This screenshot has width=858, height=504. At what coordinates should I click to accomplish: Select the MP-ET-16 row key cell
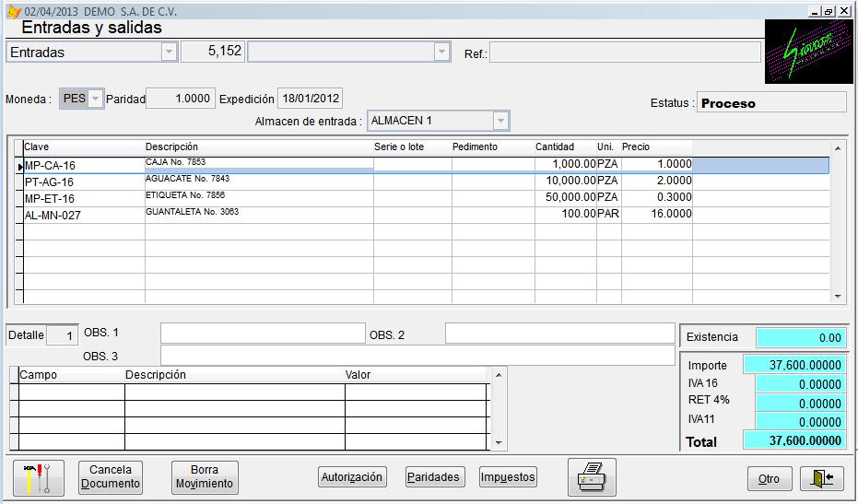coord(84,199)
